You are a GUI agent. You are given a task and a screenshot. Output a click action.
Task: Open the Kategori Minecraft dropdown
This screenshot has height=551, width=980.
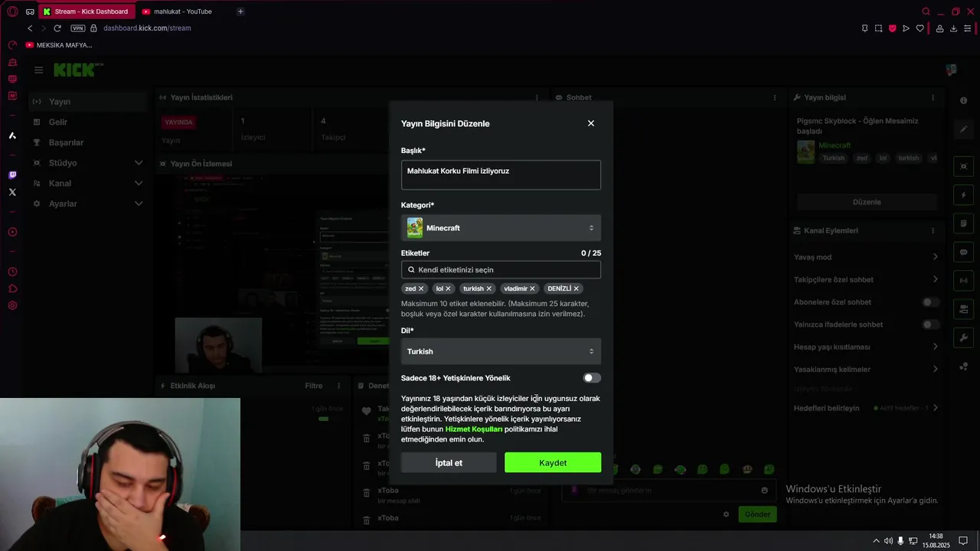(501, 228)
